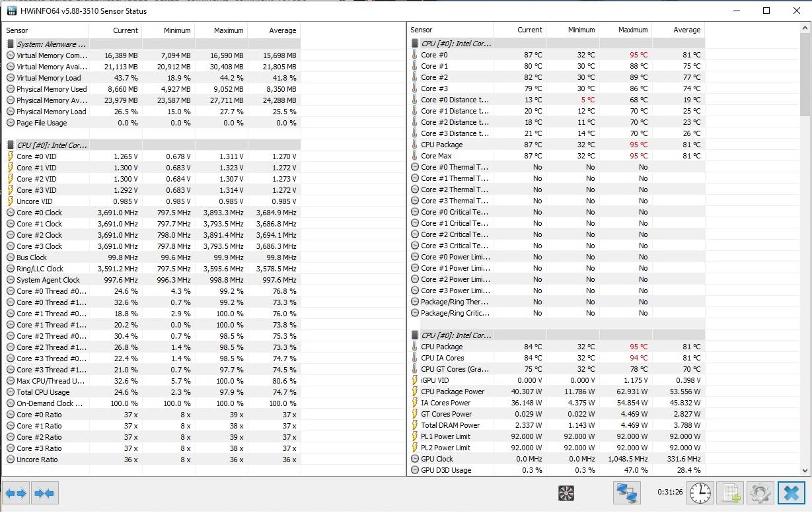The width and height of the screenshot is (812, 513).
Task: Click the Maximum column header in right panel
Action: (632, 30)
